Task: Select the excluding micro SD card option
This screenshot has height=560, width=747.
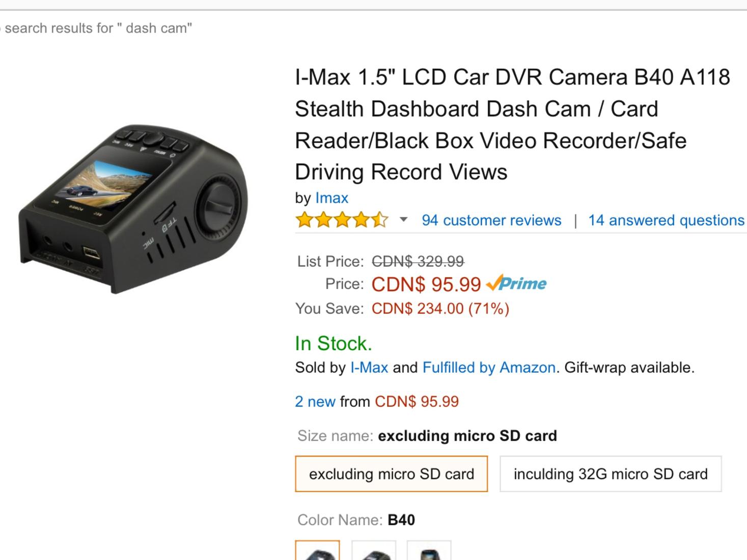Action: pos(391,474)
